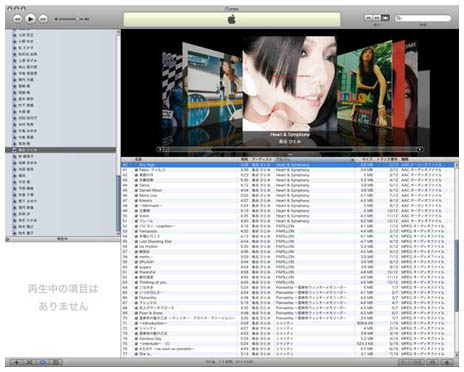This screenshot has height=372, width=464.
Task: Select the She is.. track title
Action: tap(146, 354)
